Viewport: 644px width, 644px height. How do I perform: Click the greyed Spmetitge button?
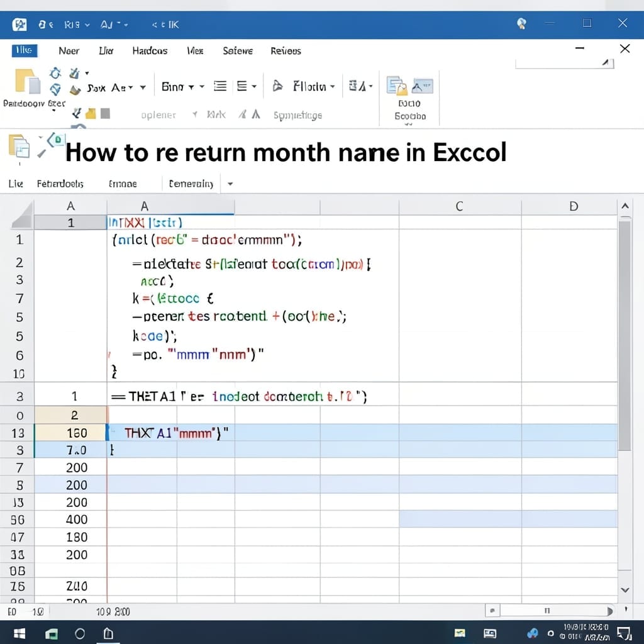coord(297,116)
